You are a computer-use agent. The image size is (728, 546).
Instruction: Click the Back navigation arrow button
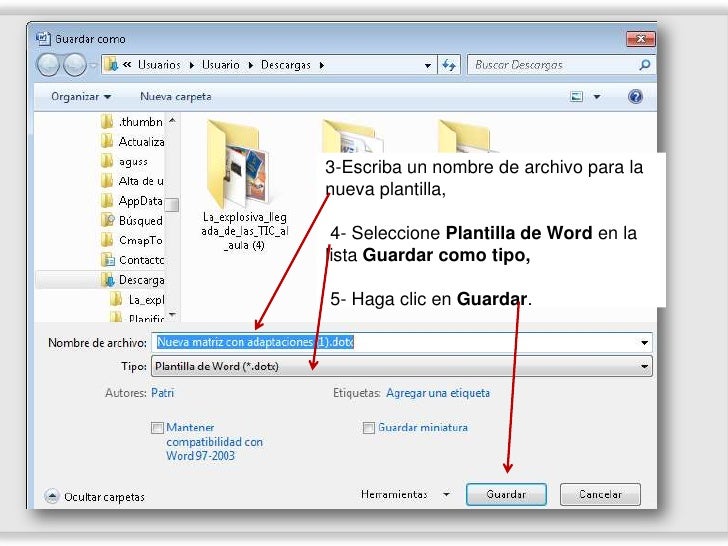tap(48, 65)
